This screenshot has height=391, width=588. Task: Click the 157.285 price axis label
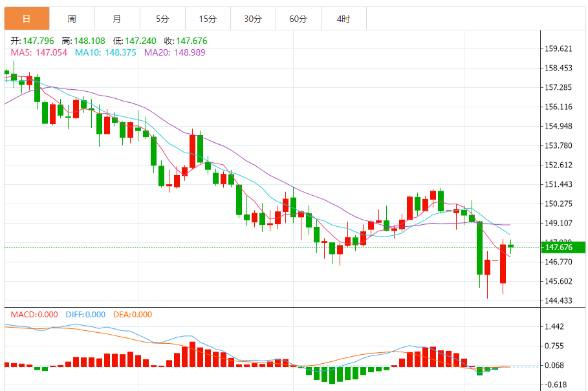(558, 87)
